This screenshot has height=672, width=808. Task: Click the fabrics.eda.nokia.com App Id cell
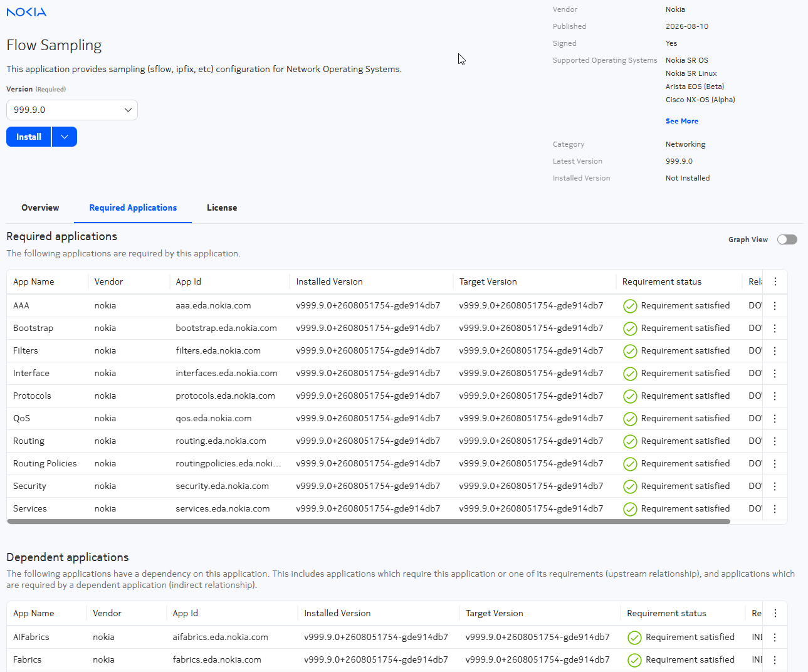217,660
